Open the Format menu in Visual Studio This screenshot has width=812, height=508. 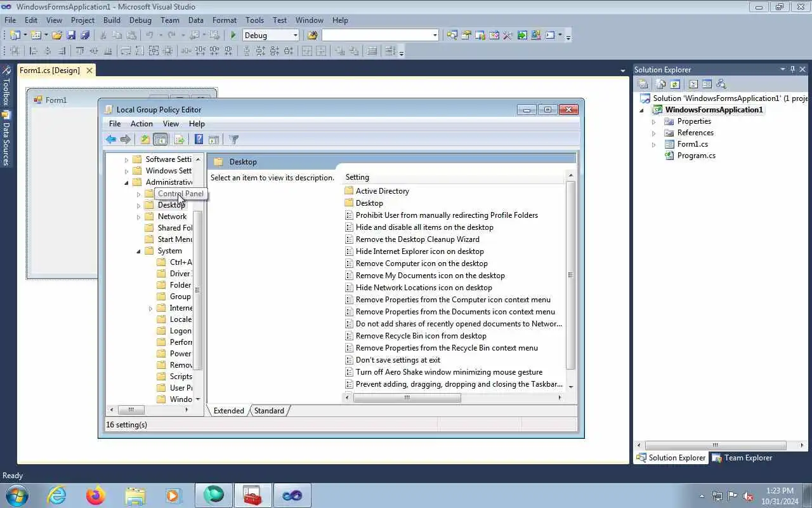(x=225, y=20)
